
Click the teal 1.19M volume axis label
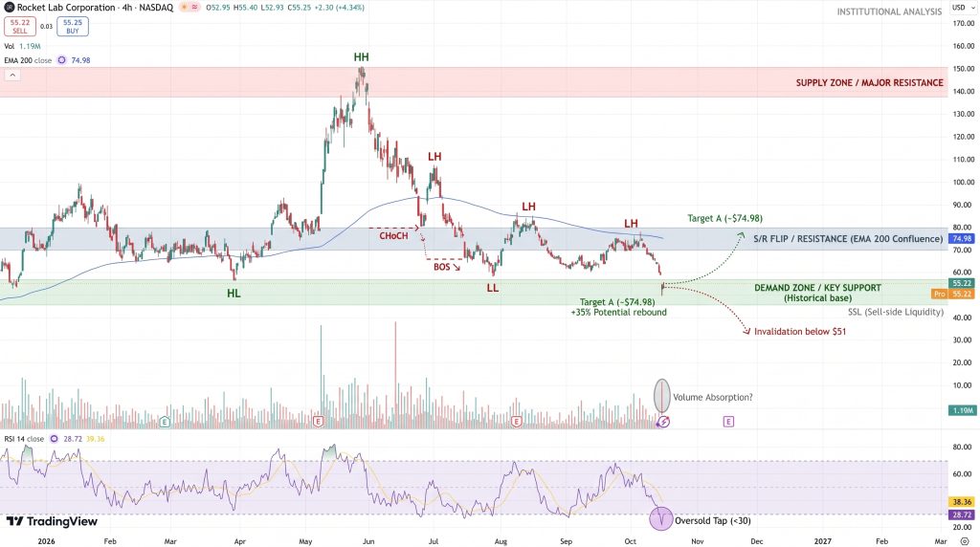963,410
